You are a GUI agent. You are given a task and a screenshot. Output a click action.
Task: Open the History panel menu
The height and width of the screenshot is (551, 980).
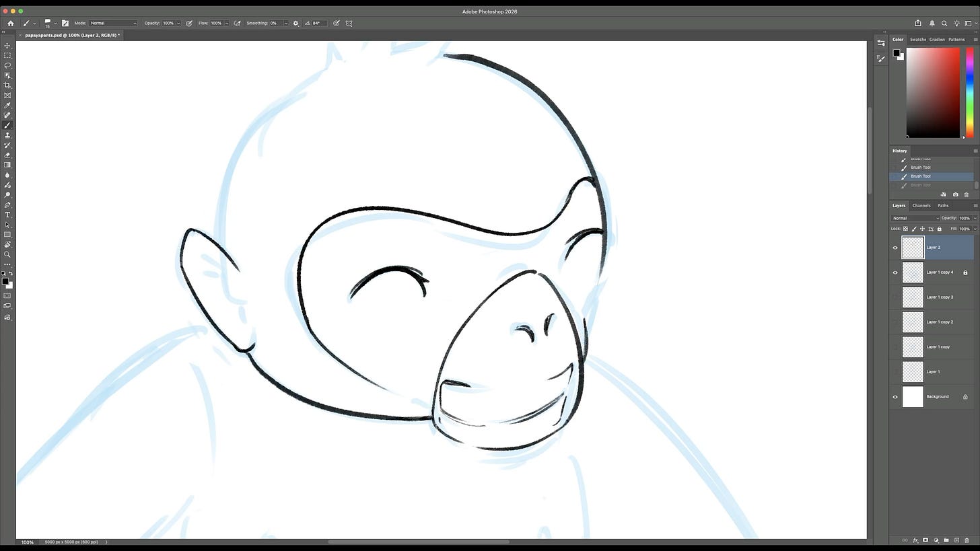coord(975,151)
